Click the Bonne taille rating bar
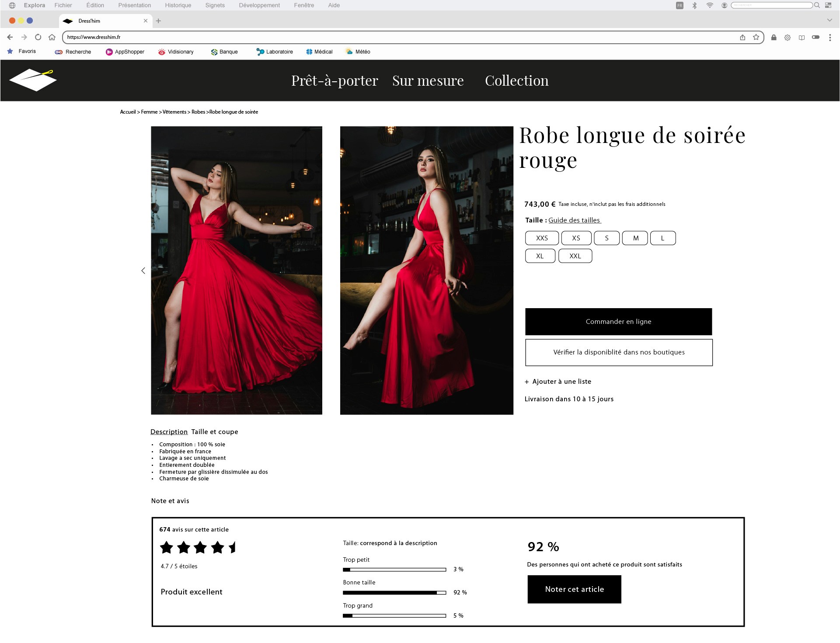840x643 pixels. click(x=394, y=593)
